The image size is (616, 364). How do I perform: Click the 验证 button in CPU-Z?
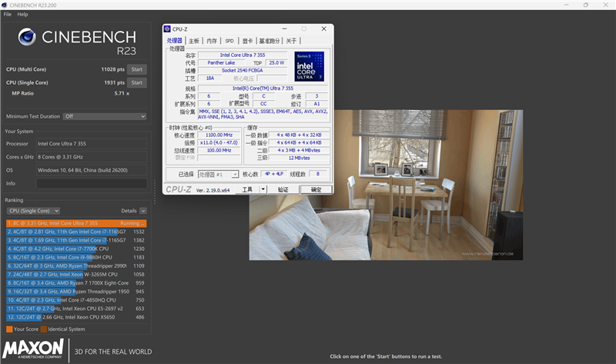click(x=283, y=189)
